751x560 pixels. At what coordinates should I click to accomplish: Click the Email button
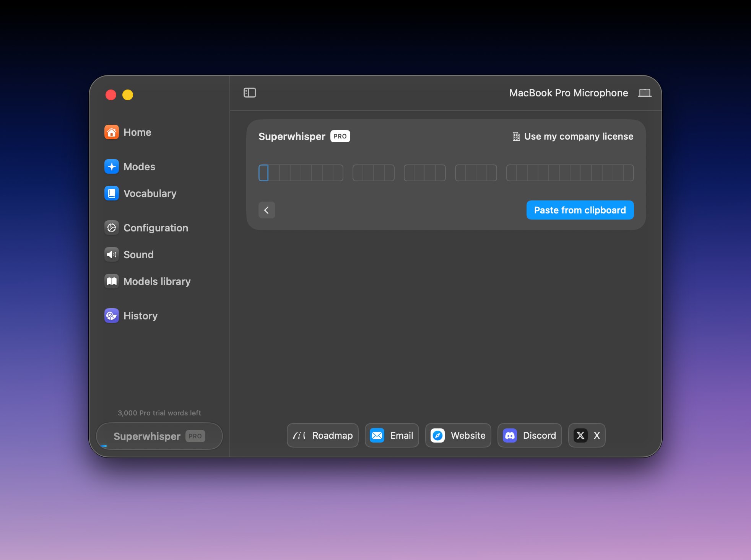[x=392, y=435]
